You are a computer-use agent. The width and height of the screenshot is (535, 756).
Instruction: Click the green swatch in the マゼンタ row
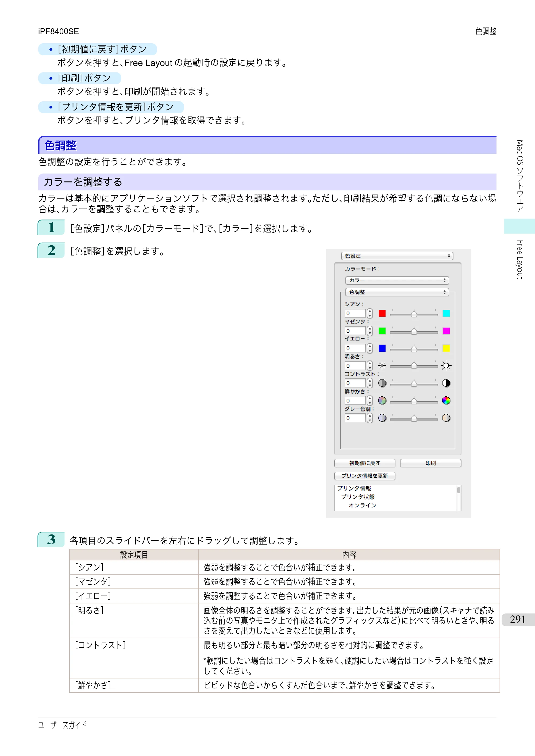[x=382, y=331]
